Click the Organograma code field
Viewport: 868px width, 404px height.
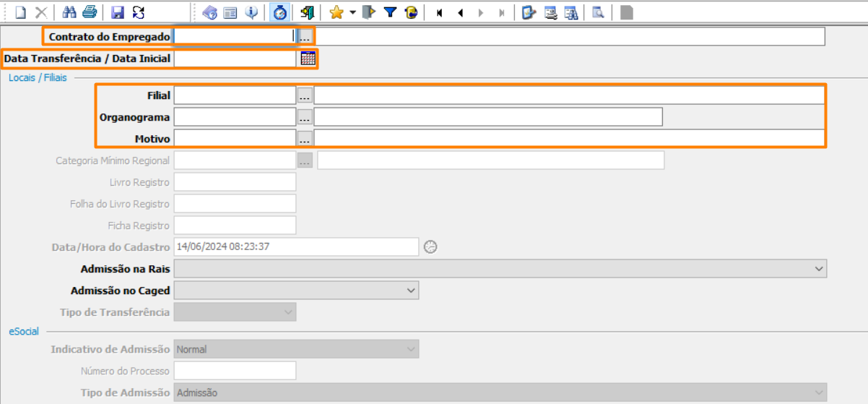[x=235, y=117]
